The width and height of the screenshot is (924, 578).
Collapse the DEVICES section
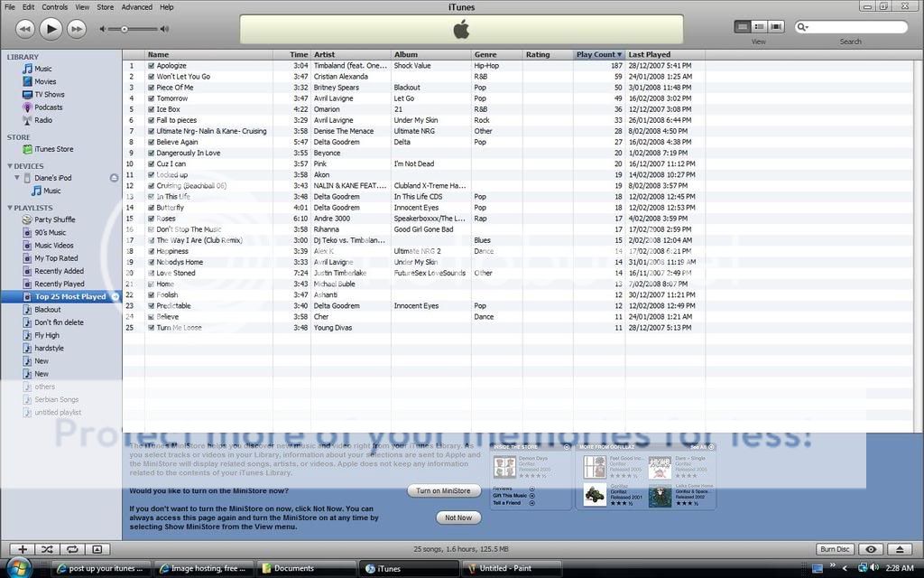click(x=10, y=166)
